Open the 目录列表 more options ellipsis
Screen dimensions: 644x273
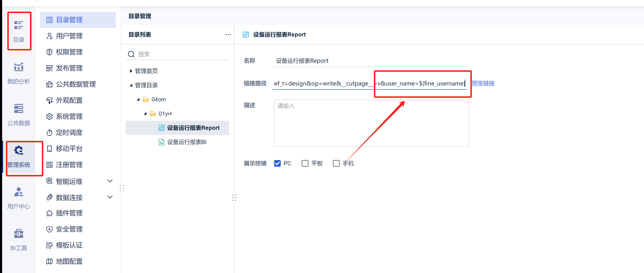click(228, 35)
